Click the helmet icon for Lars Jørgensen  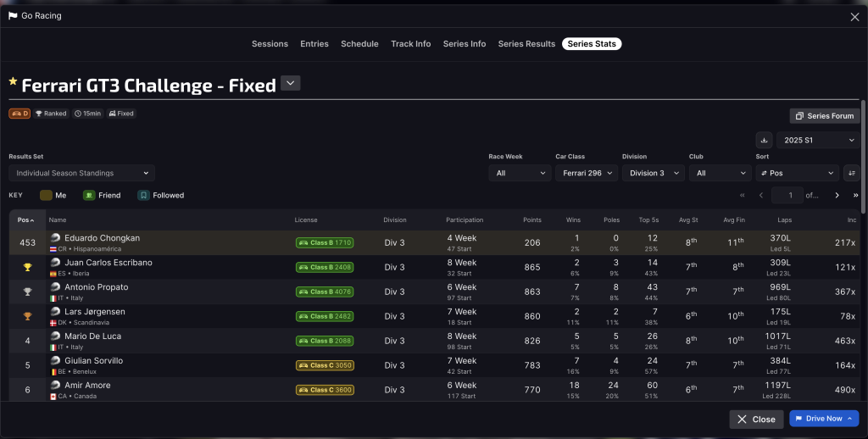click(55, 311)
